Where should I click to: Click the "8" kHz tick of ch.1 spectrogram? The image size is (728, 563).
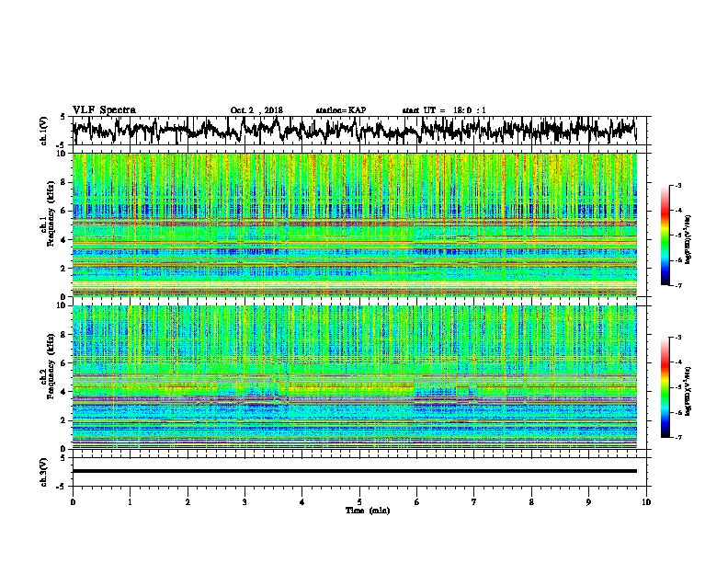(64, 182)
